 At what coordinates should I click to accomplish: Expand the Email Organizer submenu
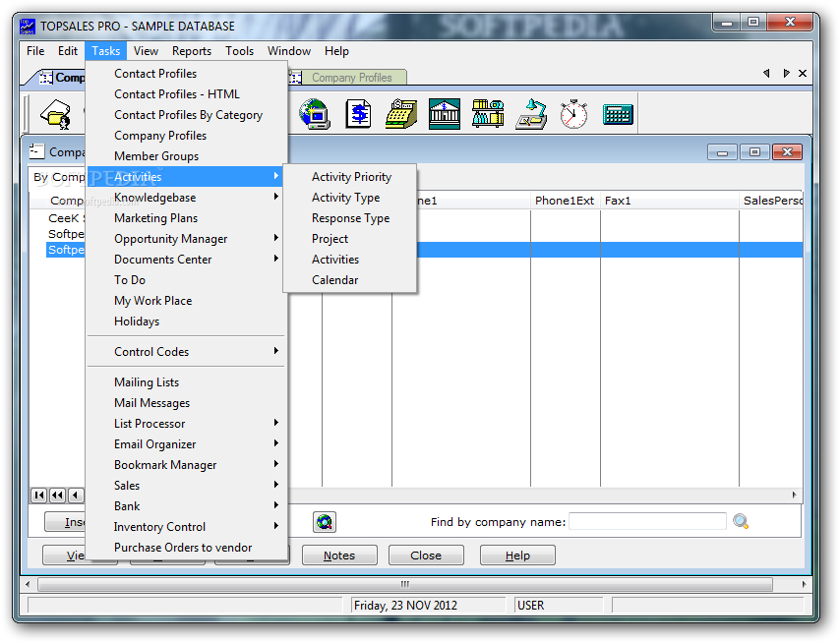[276, 443]
